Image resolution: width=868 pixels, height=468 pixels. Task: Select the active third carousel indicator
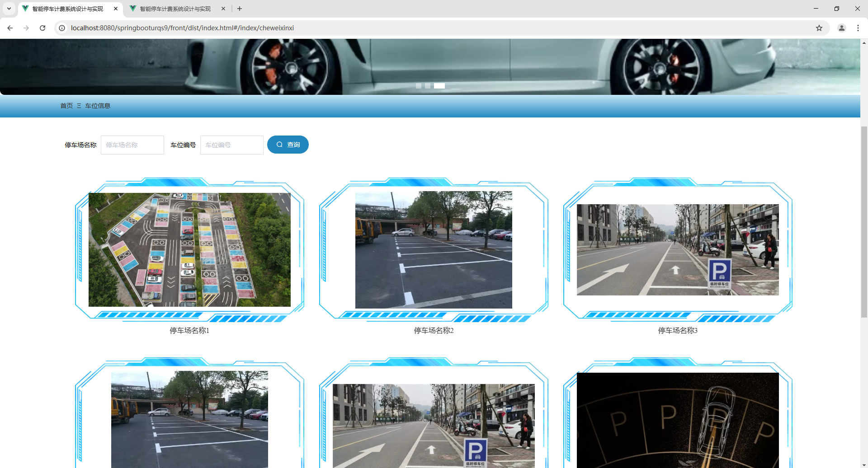(x=439, y=86)
